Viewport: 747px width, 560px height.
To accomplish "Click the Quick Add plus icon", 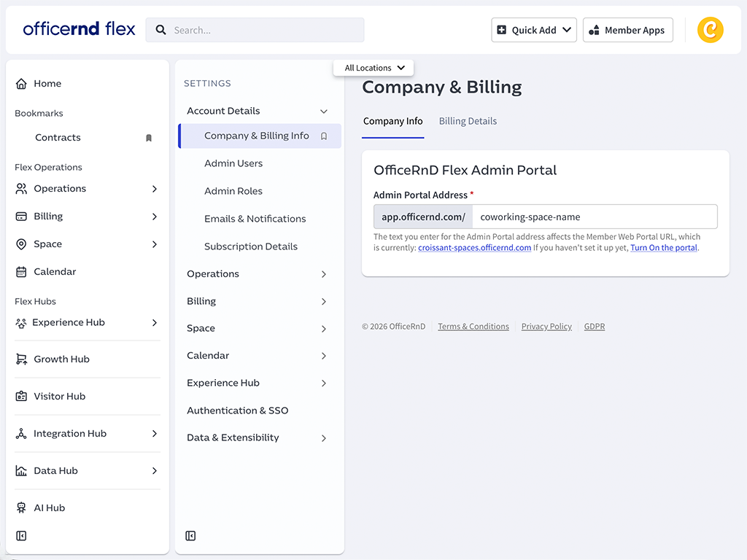I will coord(502,29).
